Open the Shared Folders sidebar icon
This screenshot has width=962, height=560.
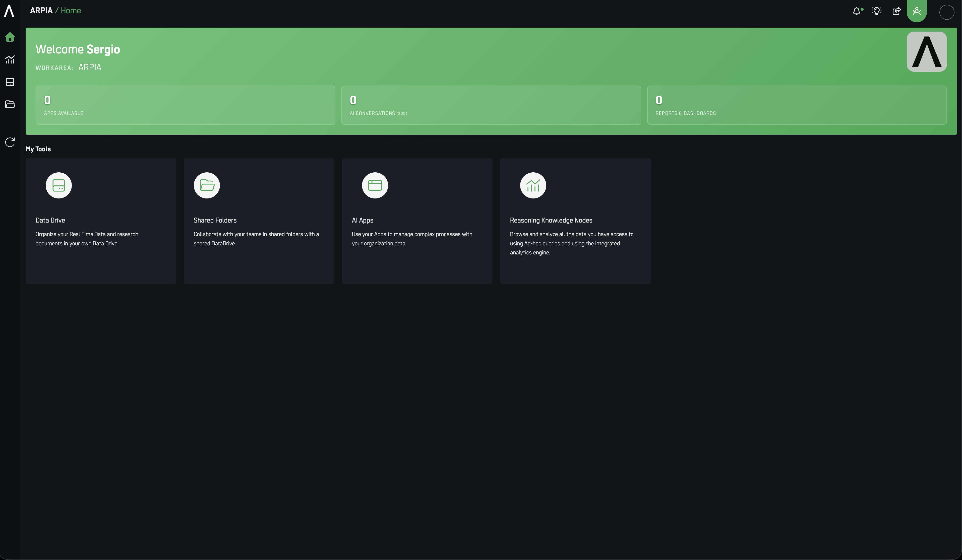(x=10, y=104)
